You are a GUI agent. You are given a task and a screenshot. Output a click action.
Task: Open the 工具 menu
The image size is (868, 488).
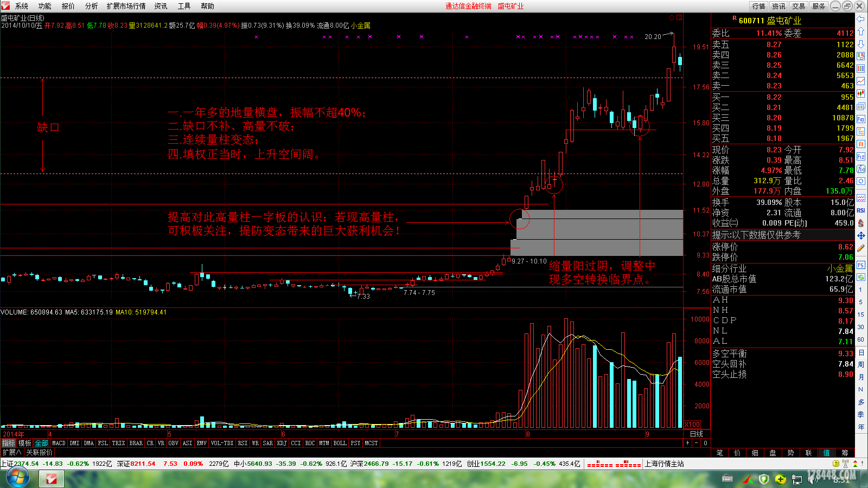[x=184, y=6]
